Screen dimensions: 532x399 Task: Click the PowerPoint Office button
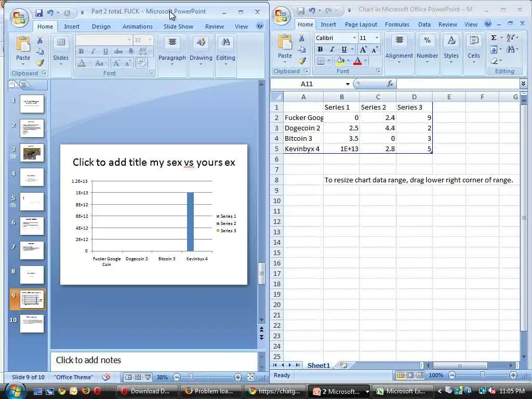(x=19, y=18)
